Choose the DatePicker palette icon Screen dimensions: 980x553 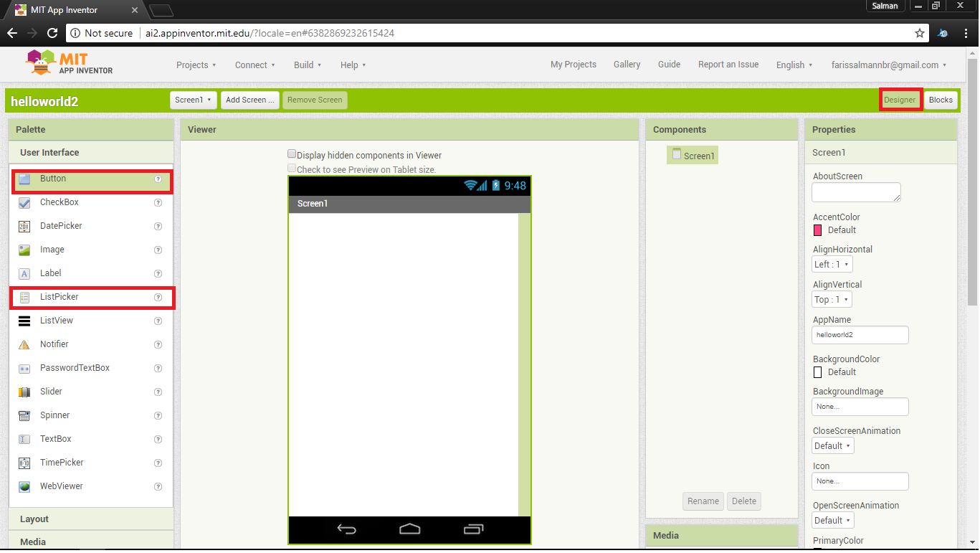(24, 227)
